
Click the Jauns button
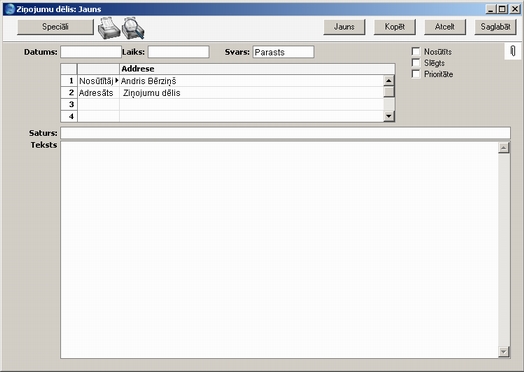(344, 27)
